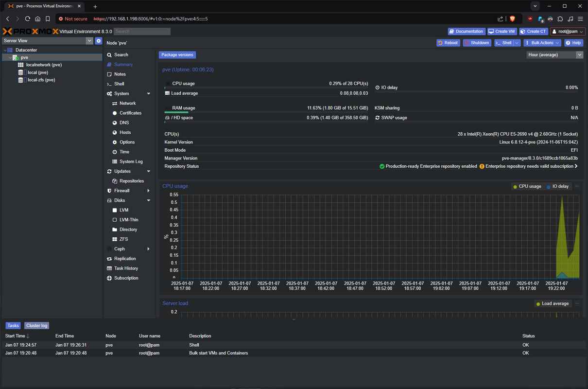
Task: Collapse the pve node tree arrow
Action: click(x=10, y=57)
